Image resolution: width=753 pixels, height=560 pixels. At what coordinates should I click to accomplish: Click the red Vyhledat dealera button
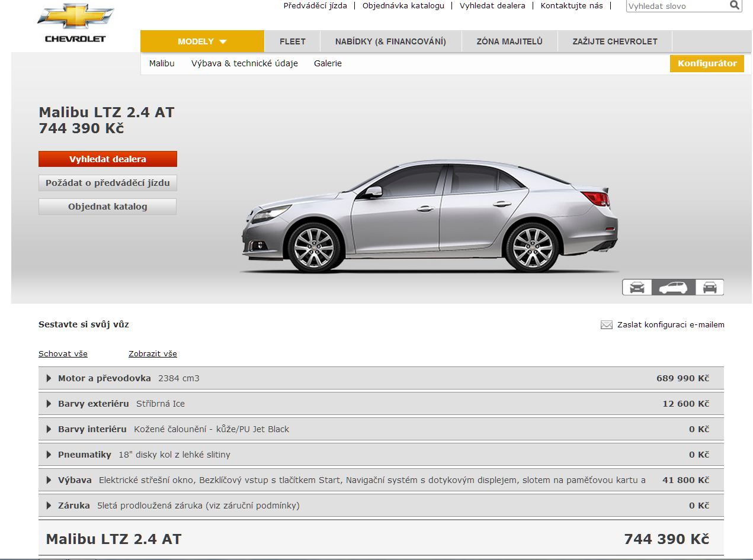(x=107, y=159)
